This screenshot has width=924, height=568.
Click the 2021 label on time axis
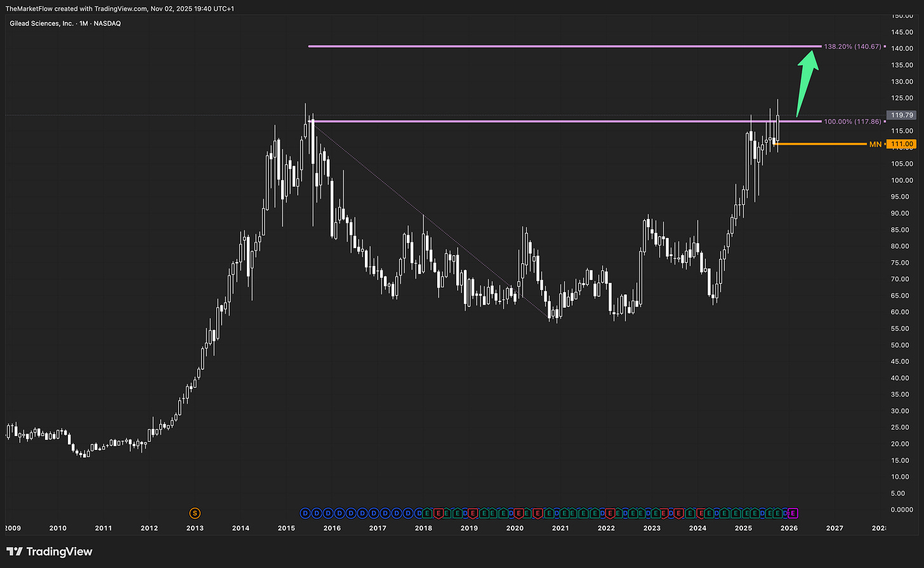click(x=560, y=528)
